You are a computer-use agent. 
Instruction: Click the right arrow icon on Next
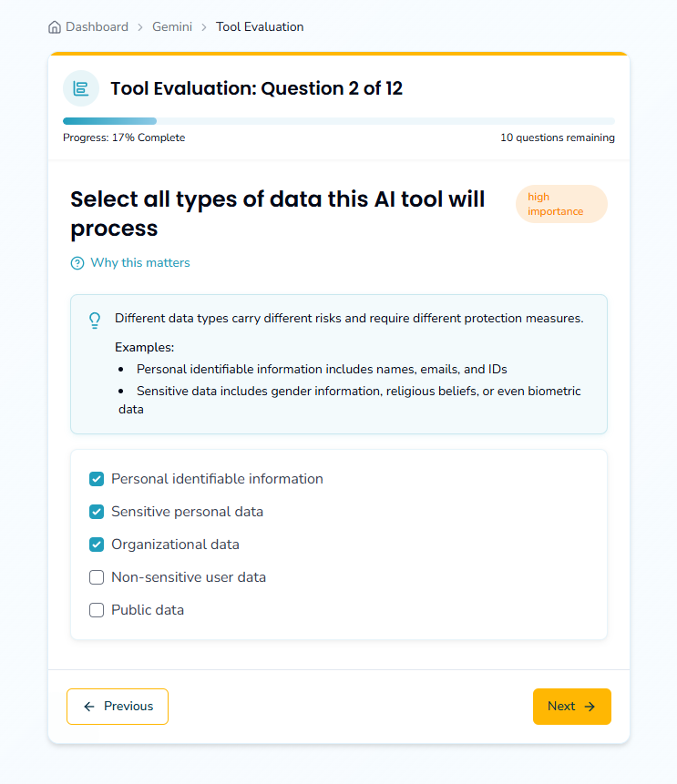(x=590, y=707)
